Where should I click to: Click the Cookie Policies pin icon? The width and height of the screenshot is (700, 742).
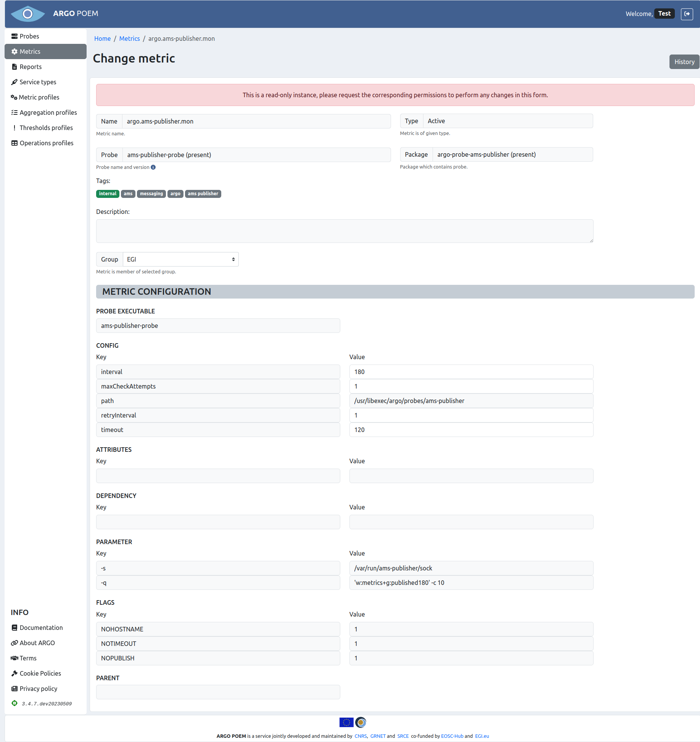(14, 673)
